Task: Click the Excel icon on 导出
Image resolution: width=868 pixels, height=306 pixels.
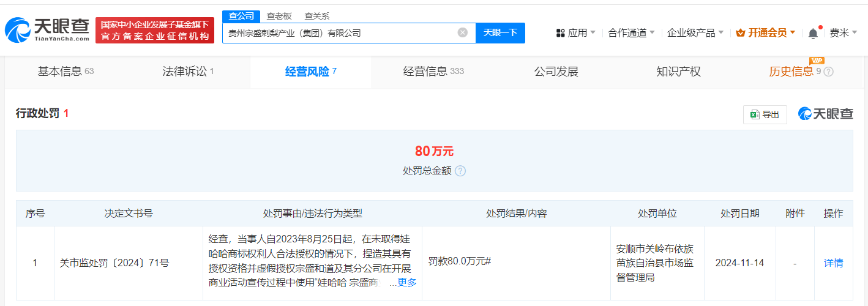Action: click(755, 114)
